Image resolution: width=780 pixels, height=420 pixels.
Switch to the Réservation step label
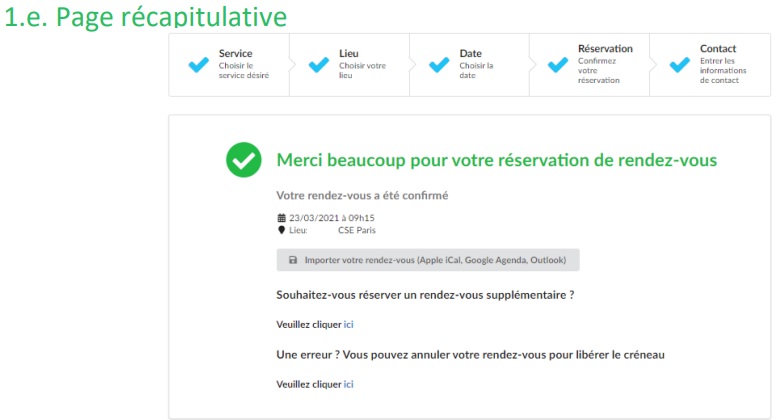(x=605, y=48)
